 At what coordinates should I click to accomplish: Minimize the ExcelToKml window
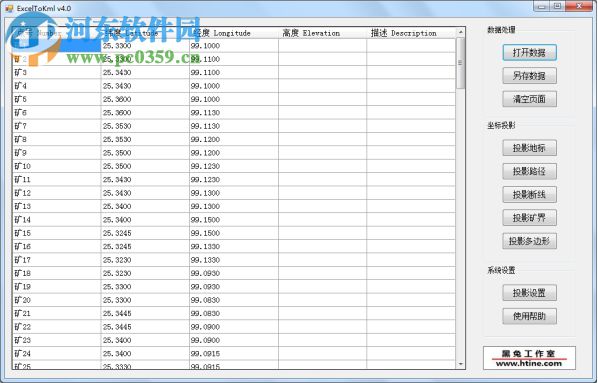(x=541, y=6)
